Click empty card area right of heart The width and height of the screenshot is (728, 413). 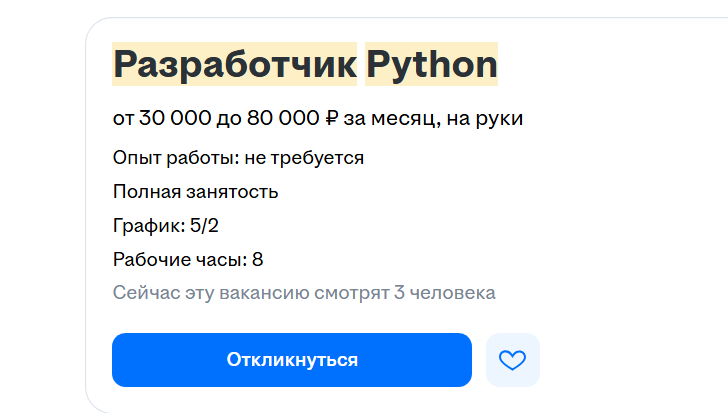[x=630, y=360]
